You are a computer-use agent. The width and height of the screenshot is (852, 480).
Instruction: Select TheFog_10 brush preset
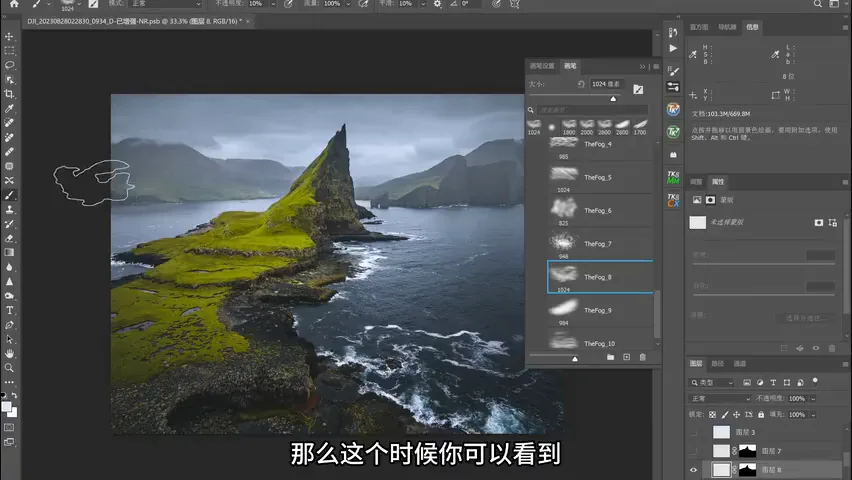pyautogui.click(x=600, y=340)
